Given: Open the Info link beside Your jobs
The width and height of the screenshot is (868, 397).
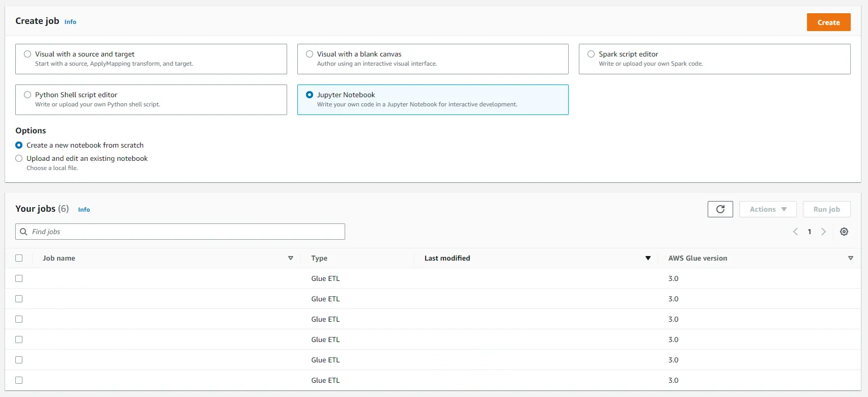Looking at the screenshot, I should click(x=84, y=210).
